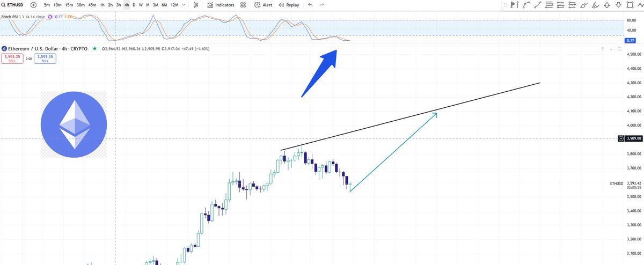
Task: Click the Stoch RSI indicator title
Action: (x=24, y=17)
